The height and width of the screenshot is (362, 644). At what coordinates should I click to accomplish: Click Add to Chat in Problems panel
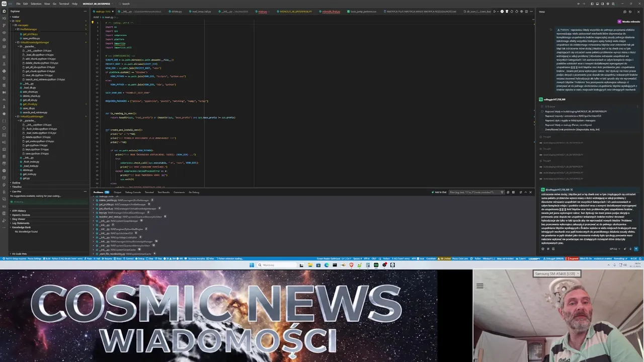pyautogui.click(x=439, y=192)
